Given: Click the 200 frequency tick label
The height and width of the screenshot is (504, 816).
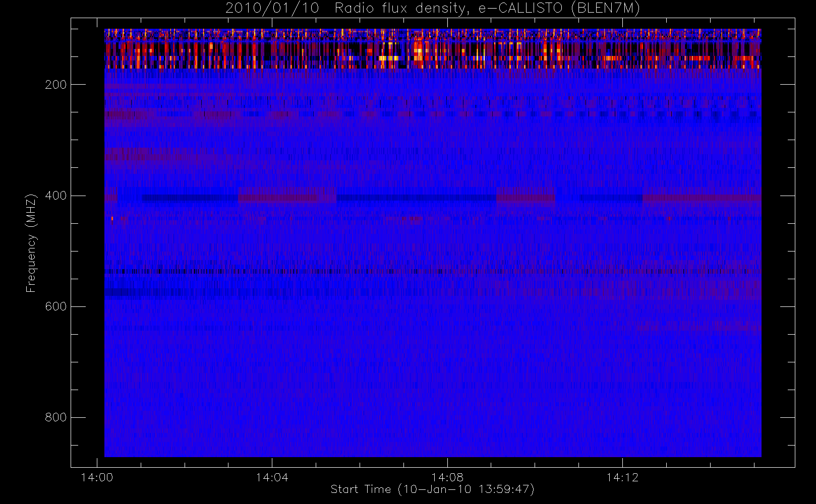Looking at the screenshot, I should pyautogui.click(x=55, y=85).
